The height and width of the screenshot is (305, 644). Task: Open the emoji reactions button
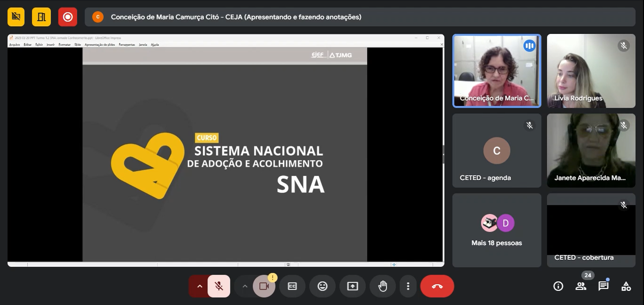[322, 286]
